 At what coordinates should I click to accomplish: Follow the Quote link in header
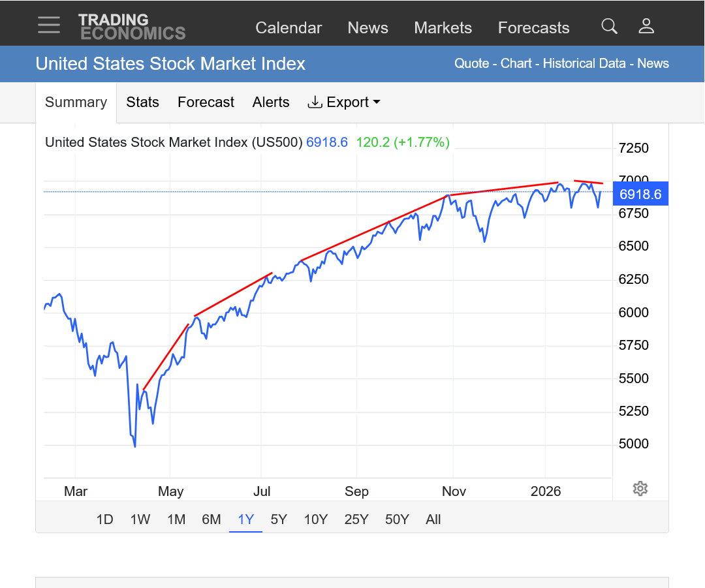click(x=471, y=63)
